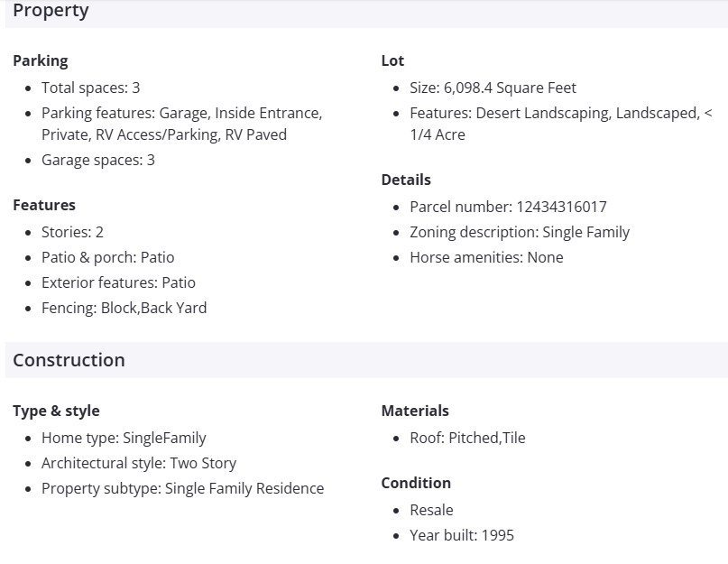This screenshot has height=564, width=728.
Task: Click Home type: SingleFamily entry
Action: 124,438
